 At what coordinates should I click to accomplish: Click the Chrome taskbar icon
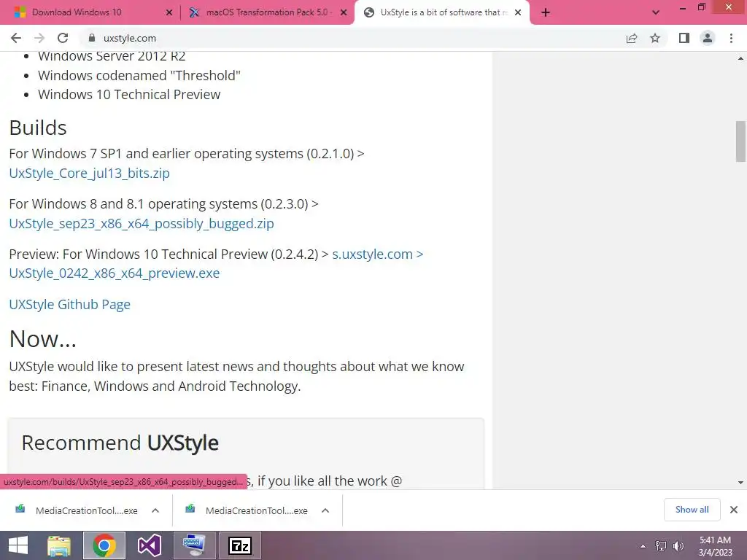[104, 545]
